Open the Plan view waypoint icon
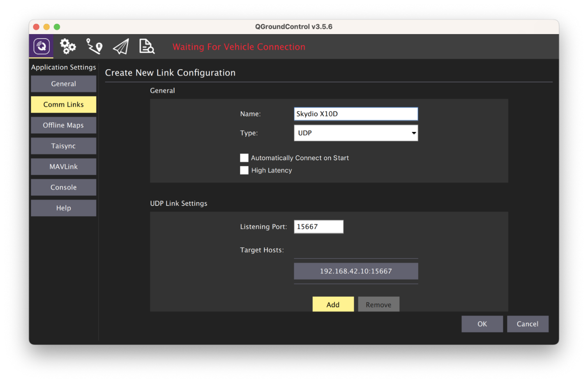This screenshot has width=588, height=383. (x=94, y=46)
